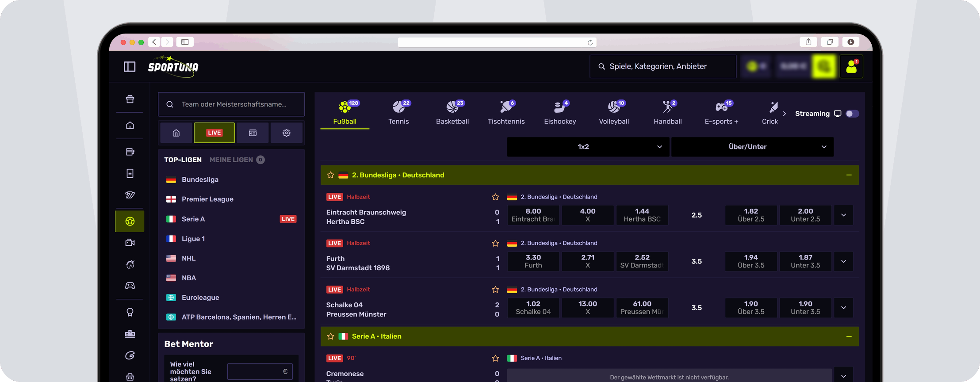980x382 pixels.
Task: Open the gift promotions icon in sidebar
Action: pos(130,99)
